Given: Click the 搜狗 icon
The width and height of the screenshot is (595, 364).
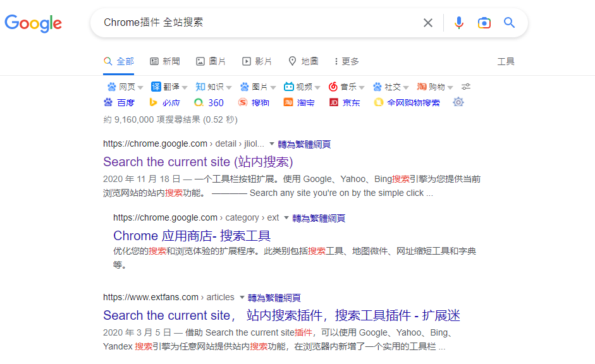Looking at the screenshot, I should pos(243,102).
